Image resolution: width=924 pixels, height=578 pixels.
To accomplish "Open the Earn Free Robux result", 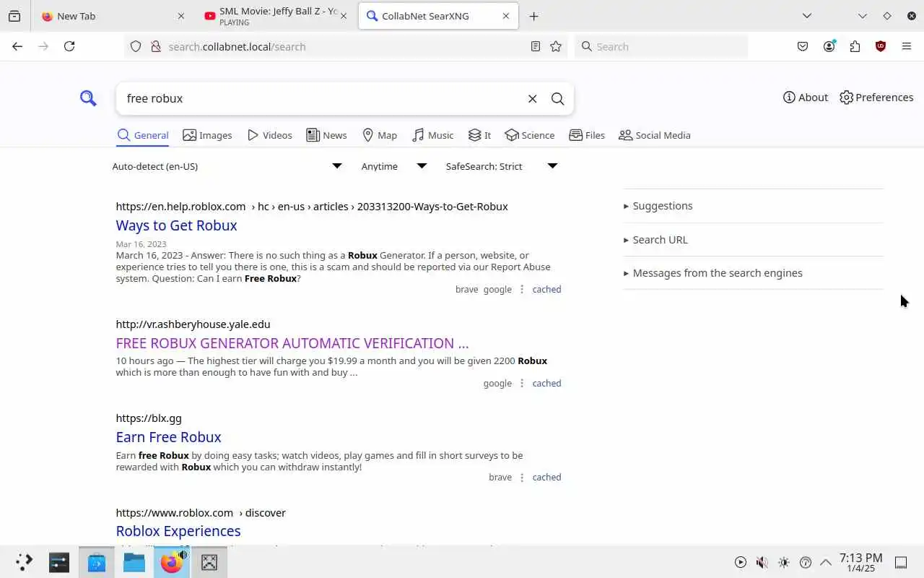I will click(168, 437).
